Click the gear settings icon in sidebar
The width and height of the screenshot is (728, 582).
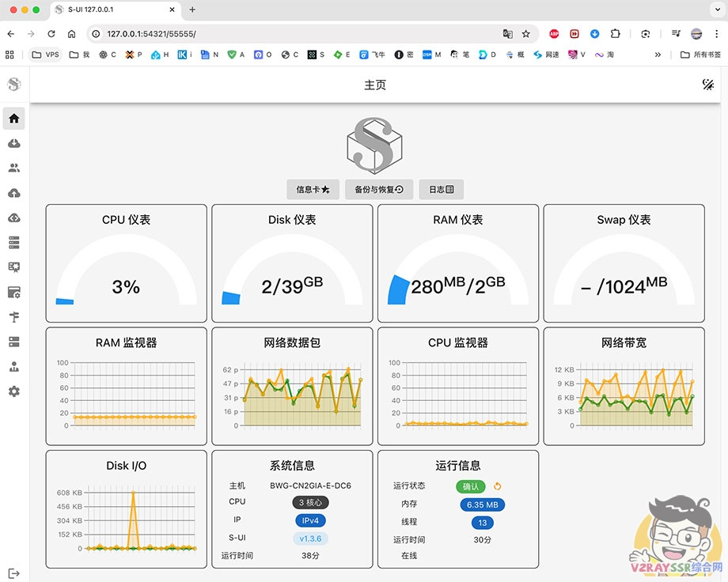(x=13, y=391)
